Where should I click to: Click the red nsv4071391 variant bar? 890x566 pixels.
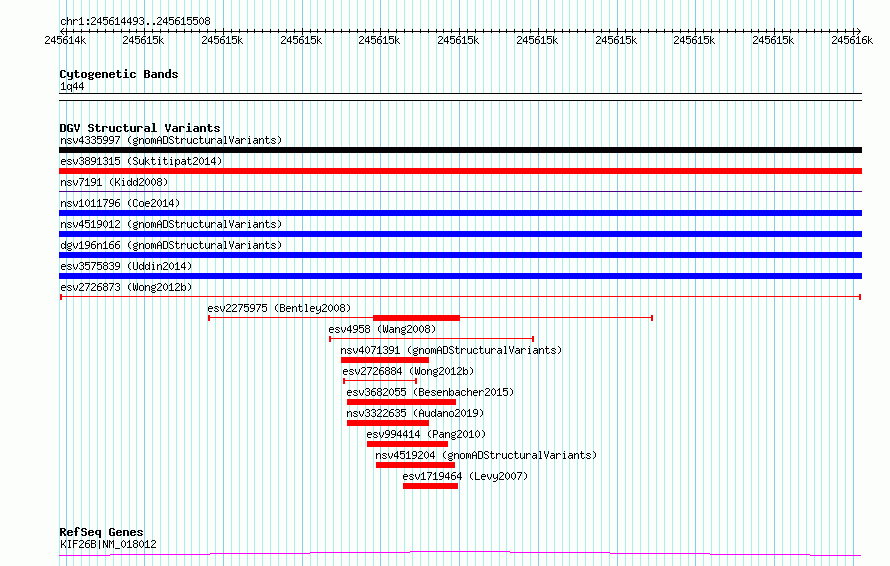(385, 360)
